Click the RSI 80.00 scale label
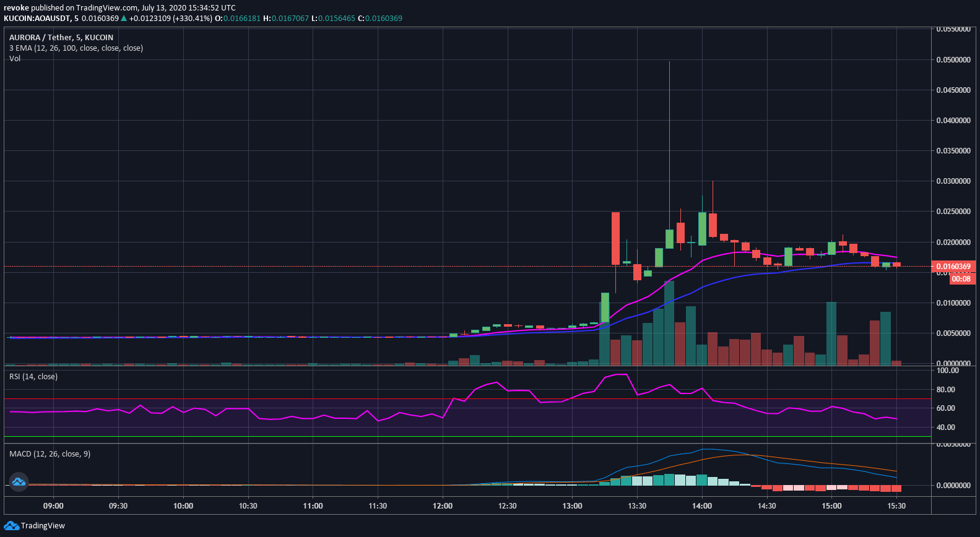Viewport: 980px width, 537px height. pos(946,390)
